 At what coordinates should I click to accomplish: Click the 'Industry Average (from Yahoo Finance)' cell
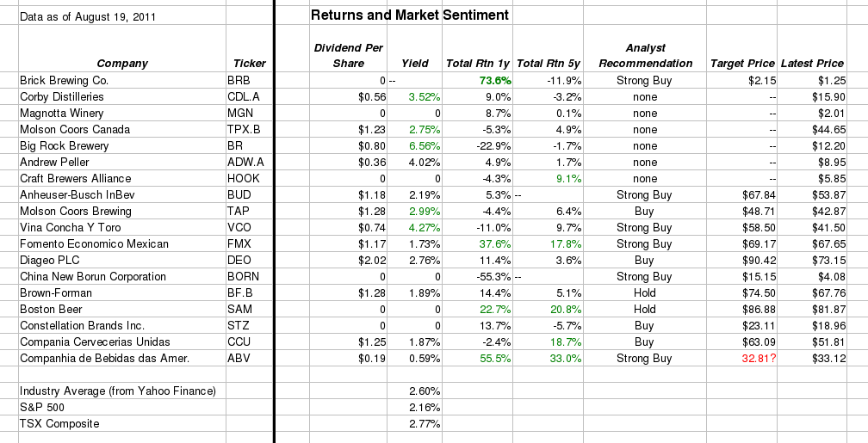pos(117,391)
